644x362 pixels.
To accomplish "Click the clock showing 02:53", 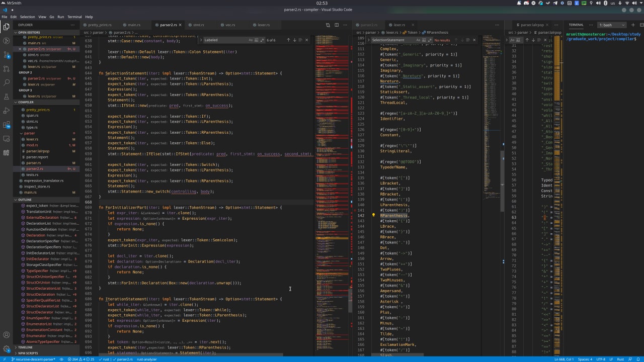I will tap(322, 3).
